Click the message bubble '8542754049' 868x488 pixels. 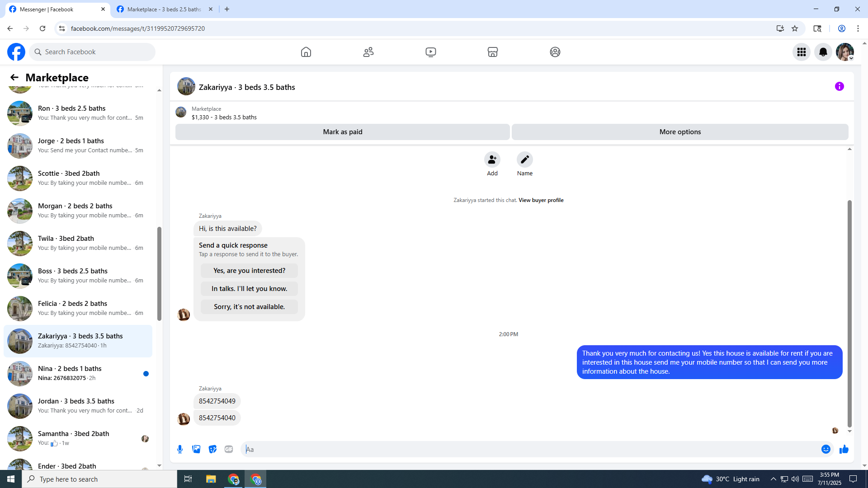(x=217, y=401)
